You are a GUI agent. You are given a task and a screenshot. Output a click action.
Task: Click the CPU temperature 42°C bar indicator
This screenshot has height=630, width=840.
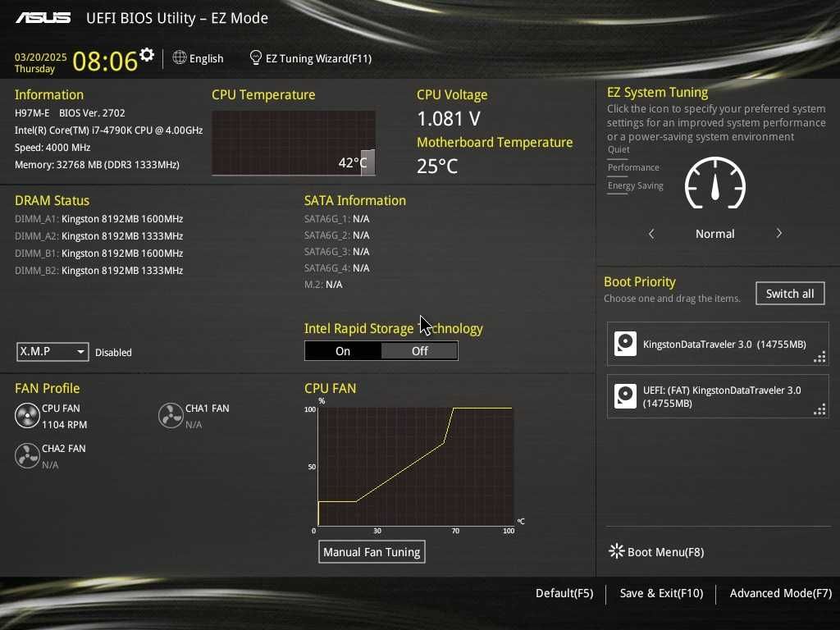click(367, 162)
